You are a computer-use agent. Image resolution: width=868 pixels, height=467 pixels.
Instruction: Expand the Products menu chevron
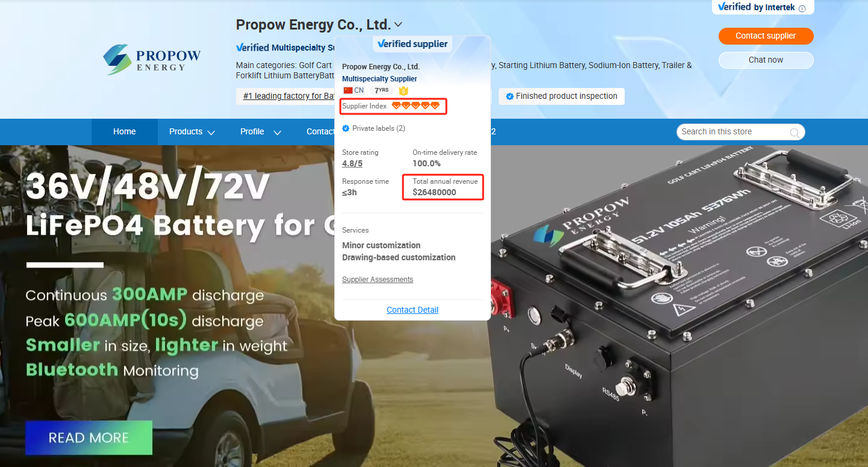(211, 133)
